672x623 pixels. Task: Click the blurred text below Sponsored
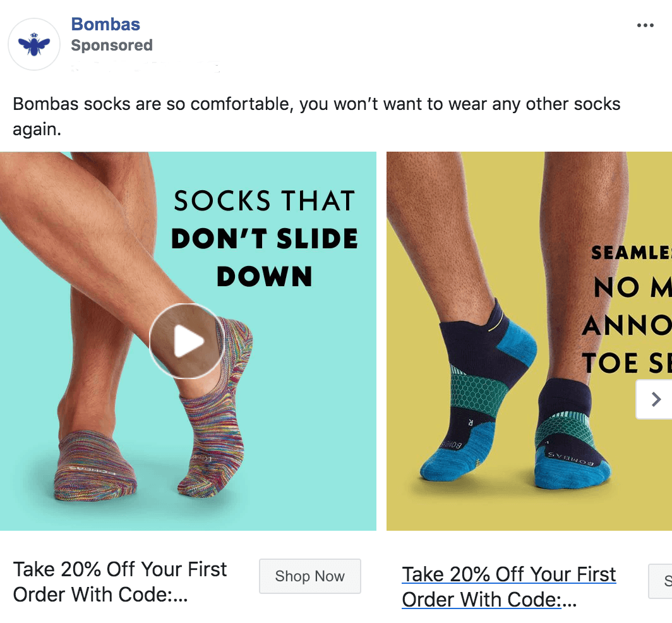(x=145, y=65)
